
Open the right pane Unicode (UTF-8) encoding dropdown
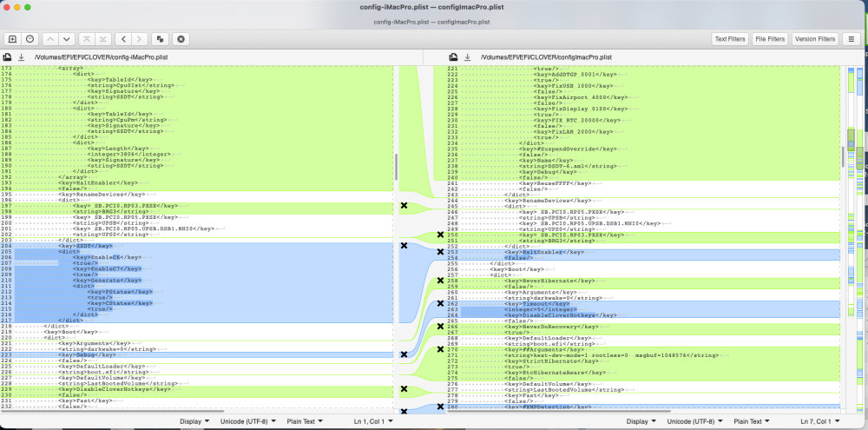(694, 421)
